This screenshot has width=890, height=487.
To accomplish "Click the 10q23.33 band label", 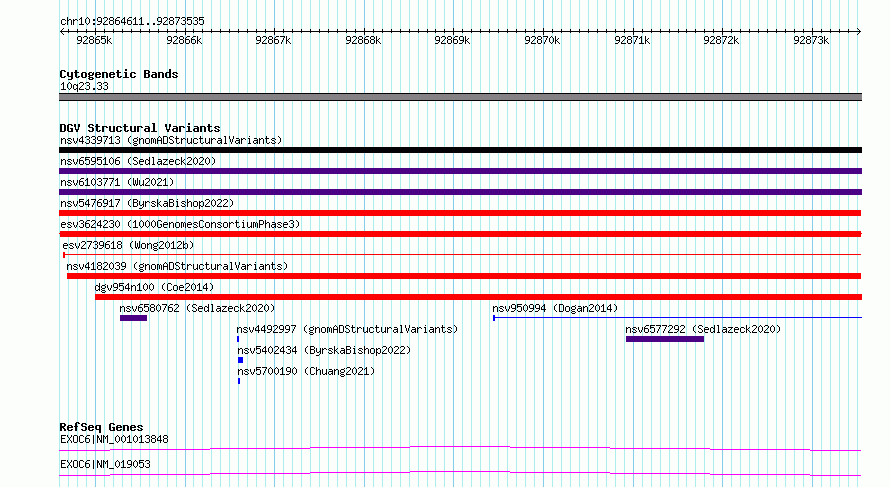I will pyautogui.click(x=84, y=86).
